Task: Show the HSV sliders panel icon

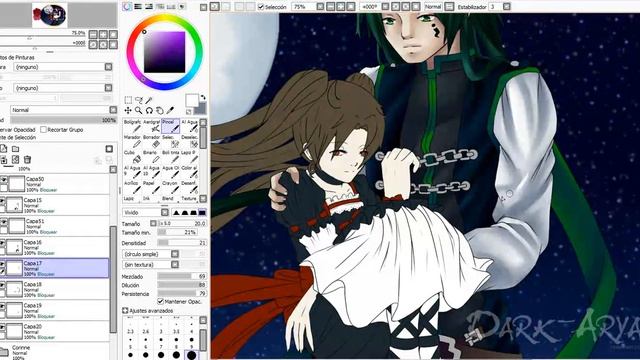Action: point(149,7)
